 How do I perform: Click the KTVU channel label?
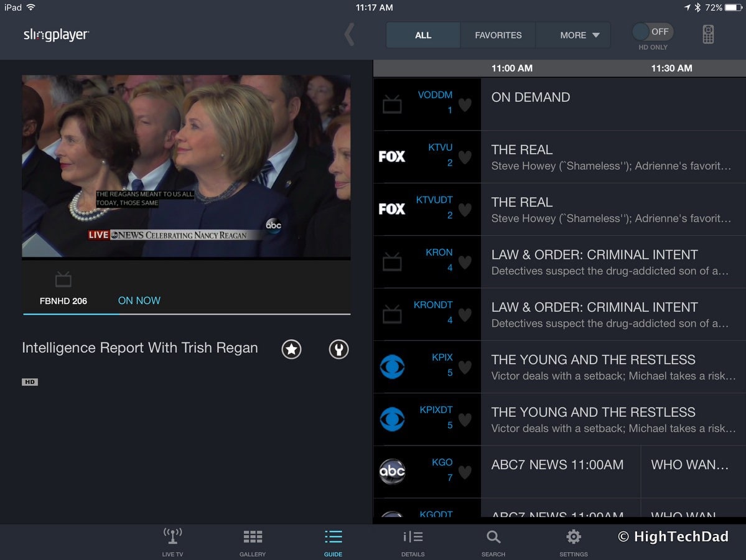point(440,147)
